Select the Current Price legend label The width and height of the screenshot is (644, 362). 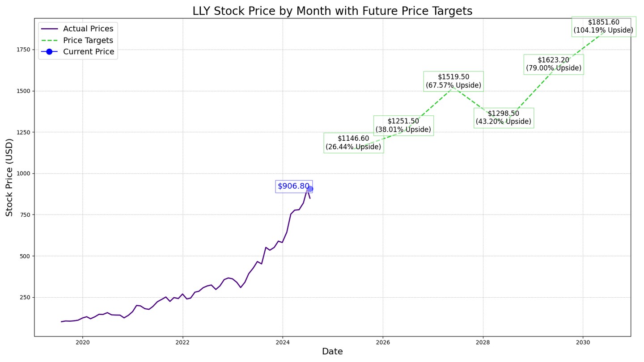pyautogui.click(x=89, y=52)
